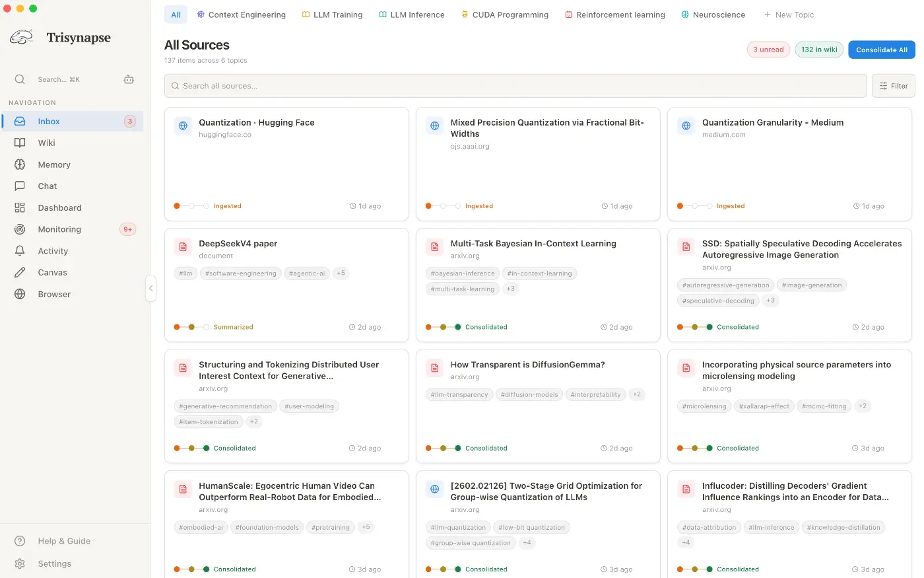Expand the +3 tags on Multi-Task Bayesian card
The height and width of the screenshot is (578, 924).
[510, 289]
